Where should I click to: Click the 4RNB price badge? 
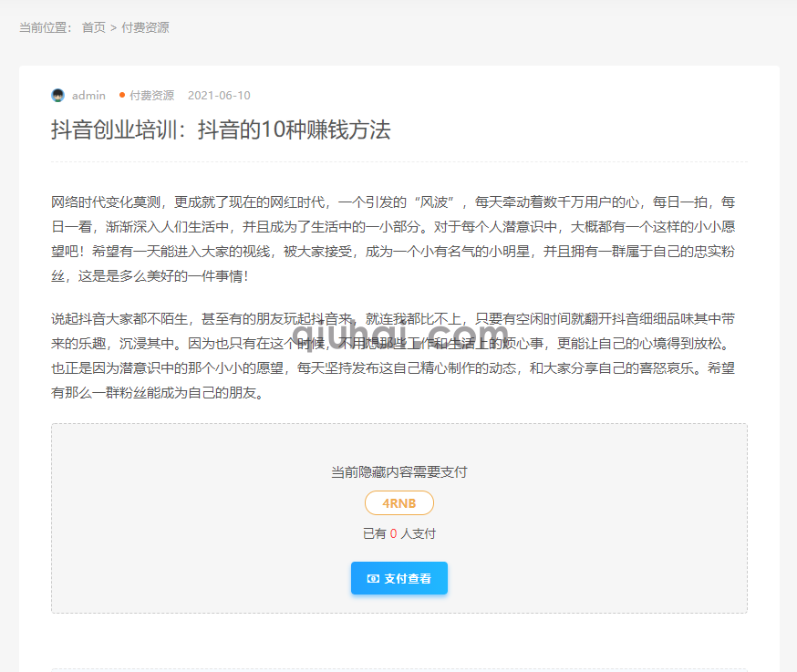pos(398,503)
